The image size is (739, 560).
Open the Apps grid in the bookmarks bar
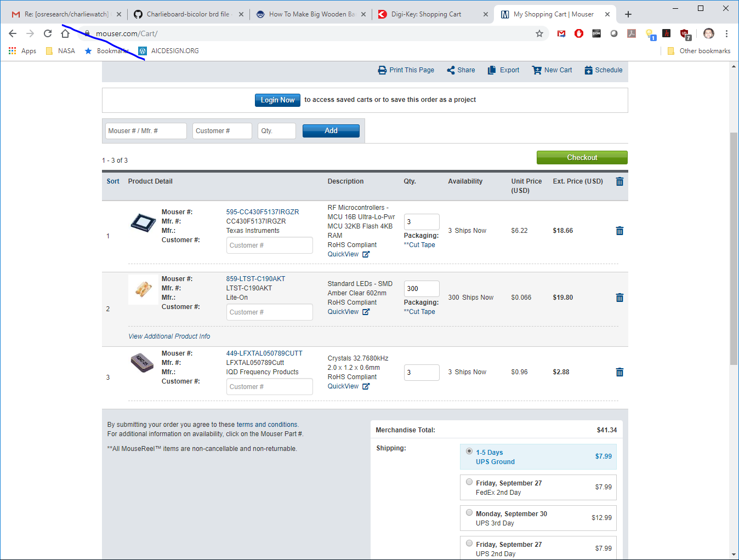pos(22,51)
